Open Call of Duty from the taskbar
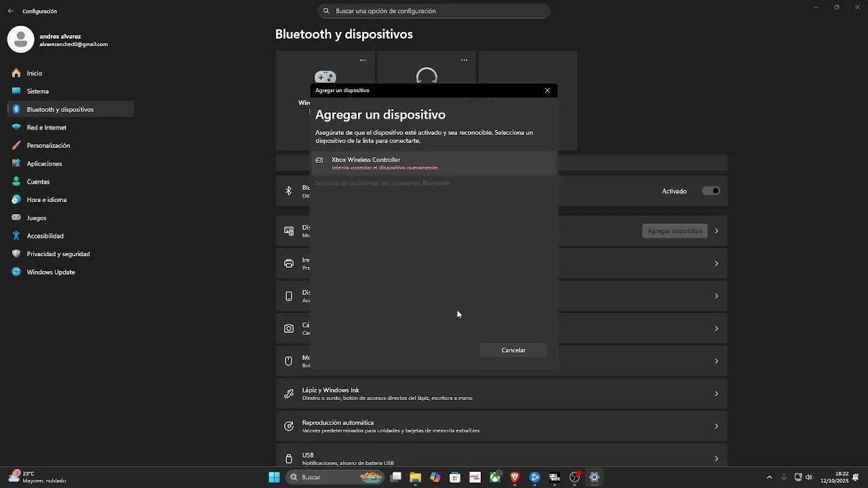Screen dimensions: 868x488 coord(555,477)
